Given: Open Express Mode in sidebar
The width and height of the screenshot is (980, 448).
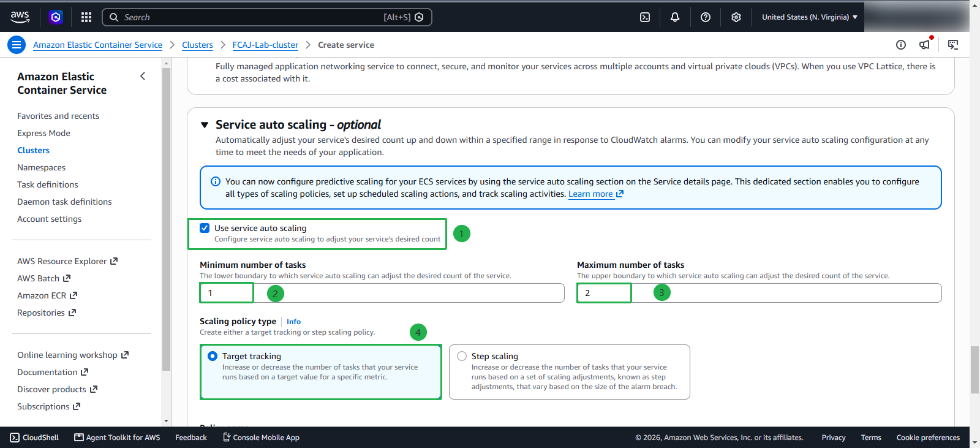Looking at the screenshot, I should (43, 133).
